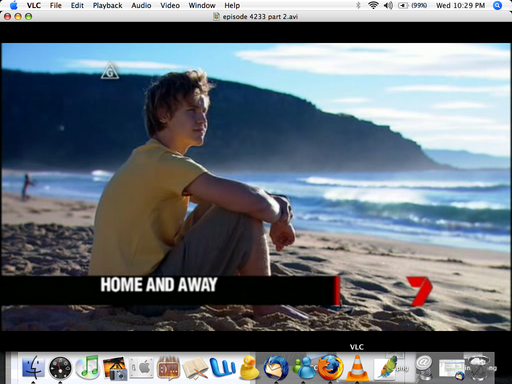
Task: Zoom the VLC video window
Action: [28, 16]
